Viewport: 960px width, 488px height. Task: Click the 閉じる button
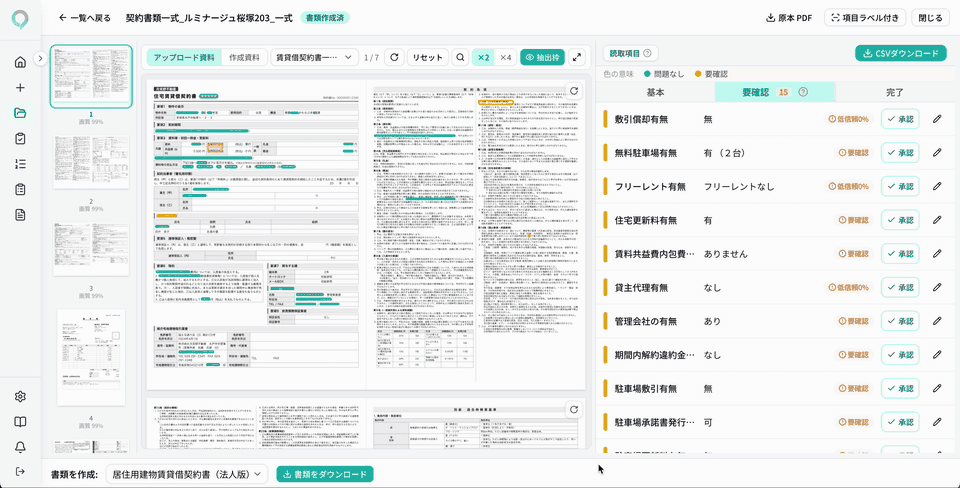pos(931,18)
